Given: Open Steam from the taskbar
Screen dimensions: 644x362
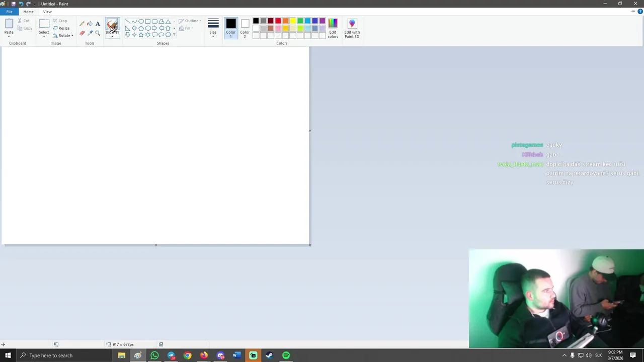Looking at the screenshot, I should point(269,355).
